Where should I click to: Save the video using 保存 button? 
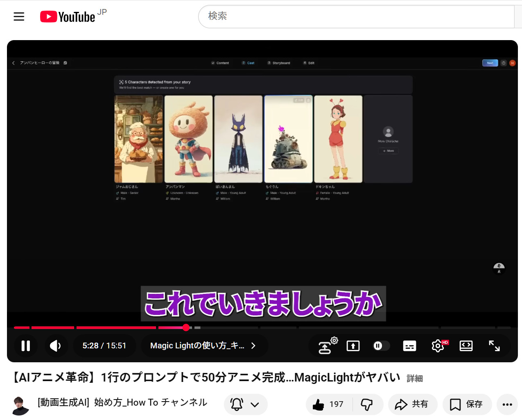pos(467,404)
